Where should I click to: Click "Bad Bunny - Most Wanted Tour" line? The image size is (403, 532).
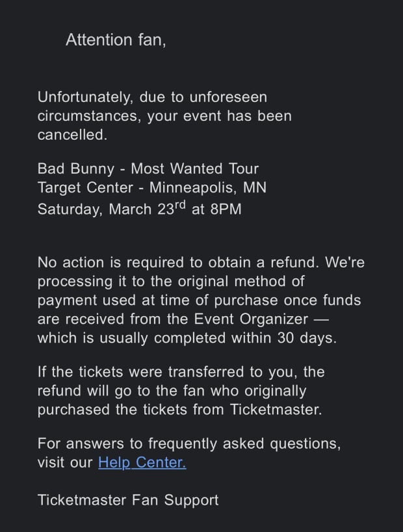pos(148,168)
